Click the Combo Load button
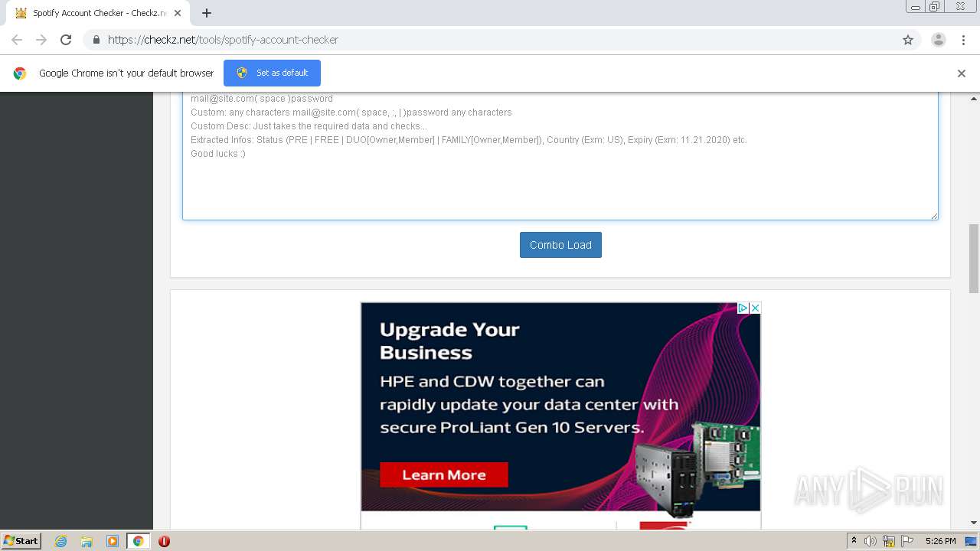 pos(560,245)
